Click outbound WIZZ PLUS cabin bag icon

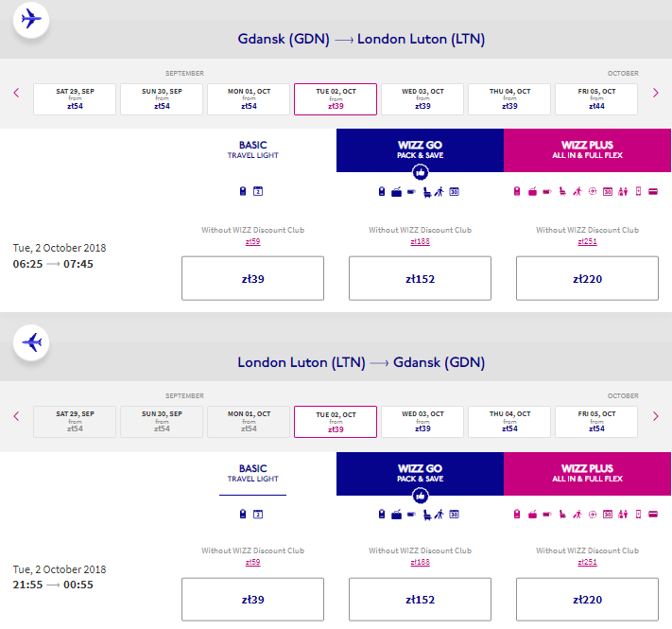pos(517,191)
